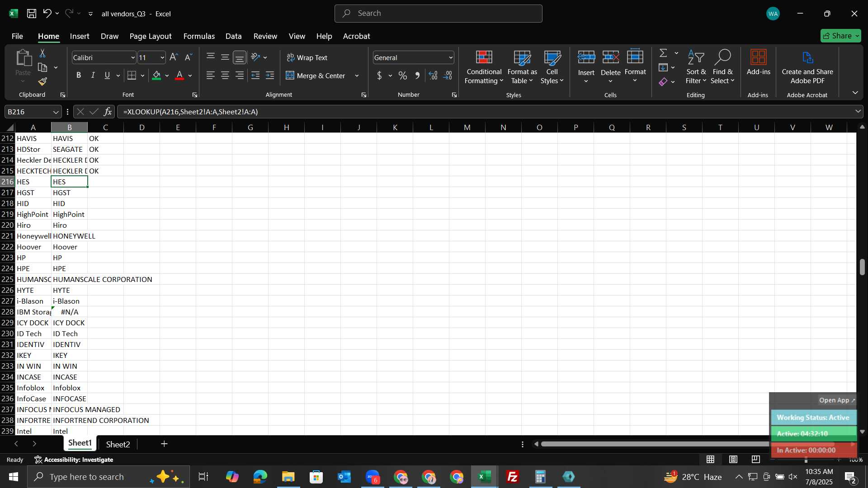Image resolution: width=868 pixels, height=488 pixels.
Task: Toggle Merge & Center
Action: pos(315,75)
